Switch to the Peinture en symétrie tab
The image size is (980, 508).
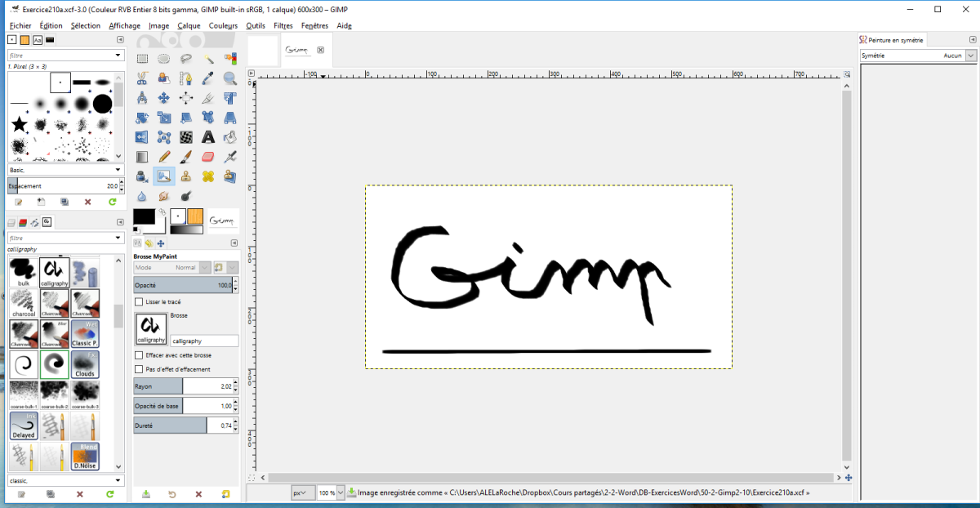(x=892, y=39)
